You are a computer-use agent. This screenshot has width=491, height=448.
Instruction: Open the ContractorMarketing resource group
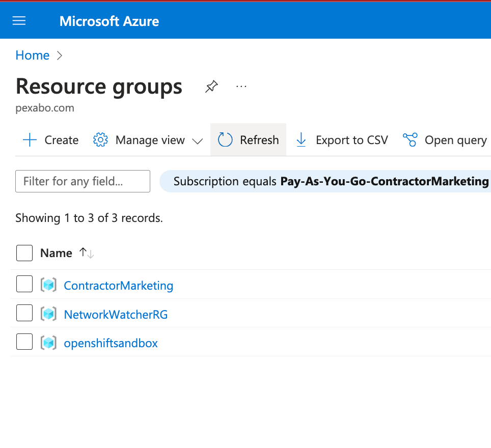click(x=118, y=286)
